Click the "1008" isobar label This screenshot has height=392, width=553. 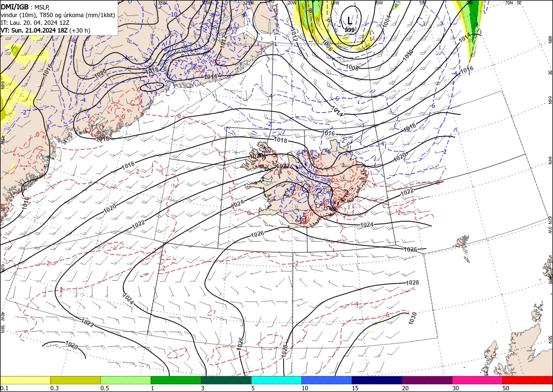click(x=352, y=67)
